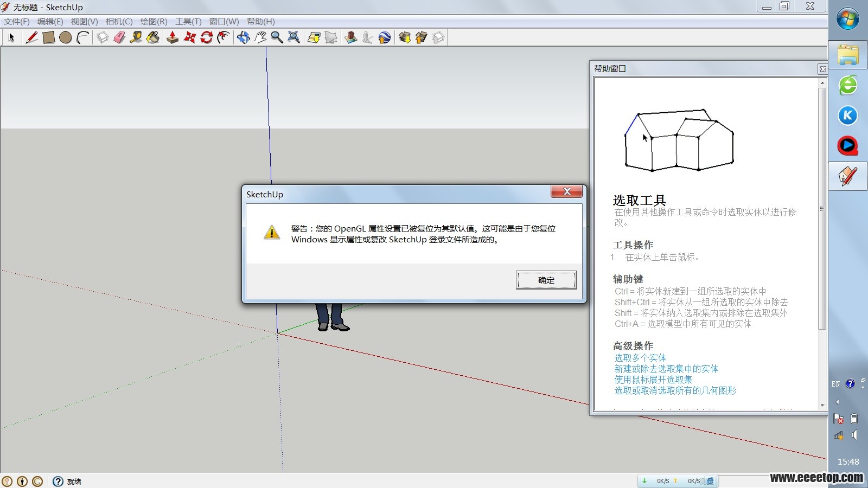868x488 pixels.
Task: Click the Zoom Extents icon
Action: click(x=293, y=37)
